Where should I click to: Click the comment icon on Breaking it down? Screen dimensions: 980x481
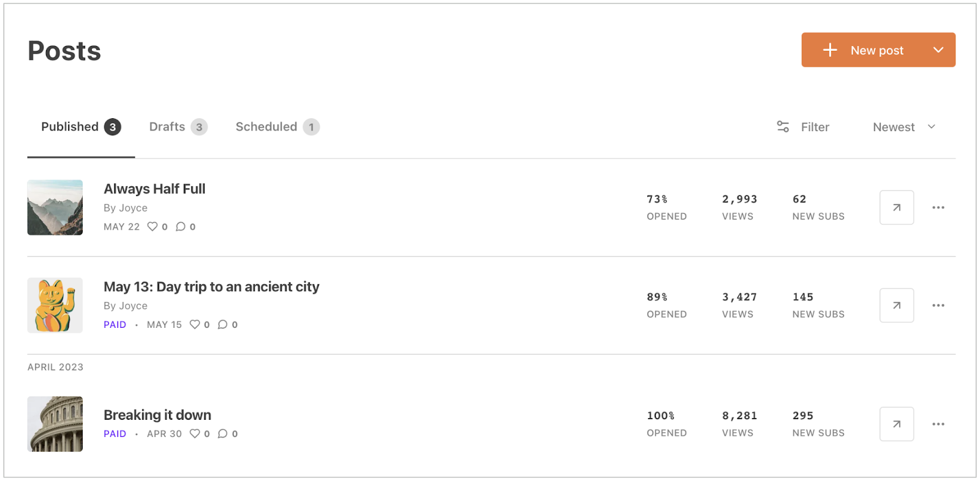222,433
